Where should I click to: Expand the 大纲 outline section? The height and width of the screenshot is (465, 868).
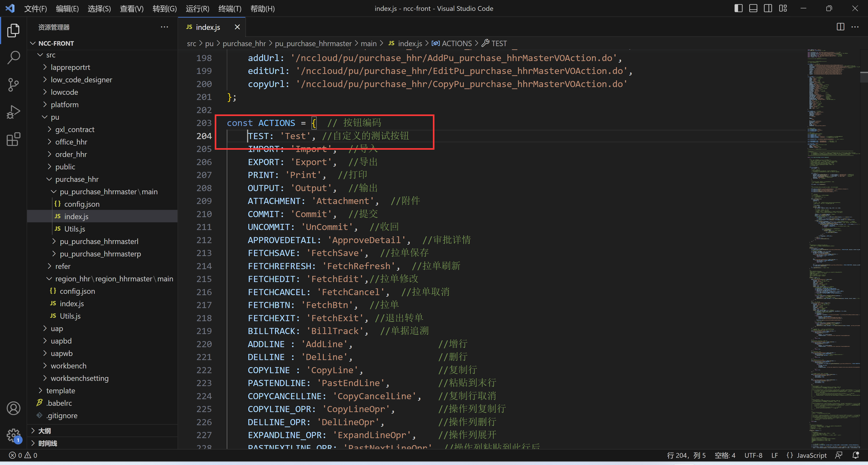[x=44, y=431]
